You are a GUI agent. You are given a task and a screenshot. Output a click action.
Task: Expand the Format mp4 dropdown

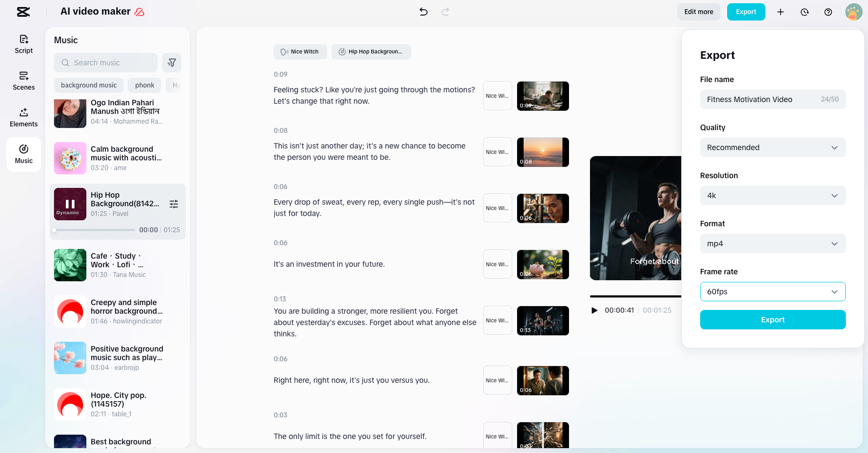click(773, 244)
